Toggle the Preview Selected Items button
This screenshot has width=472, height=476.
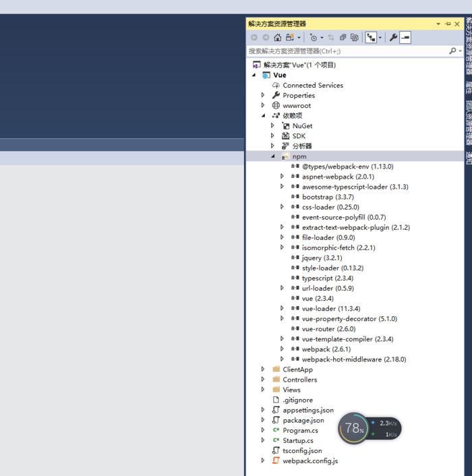[x=405, y=38]
